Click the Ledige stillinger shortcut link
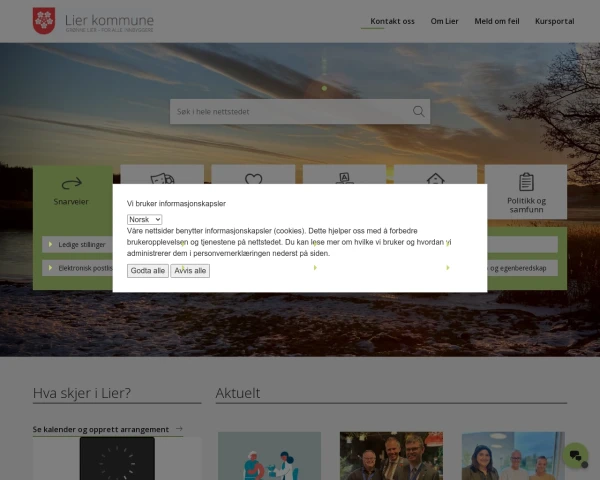 [80, 244]
